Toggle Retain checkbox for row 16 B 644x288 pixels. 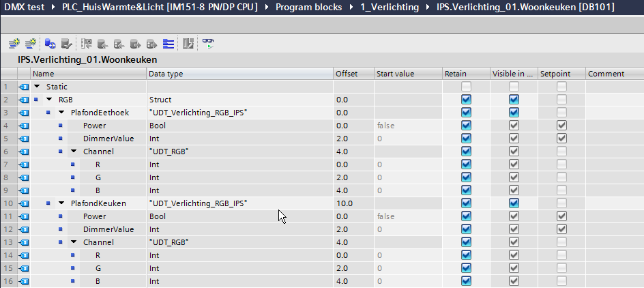(x=466, y=281)
